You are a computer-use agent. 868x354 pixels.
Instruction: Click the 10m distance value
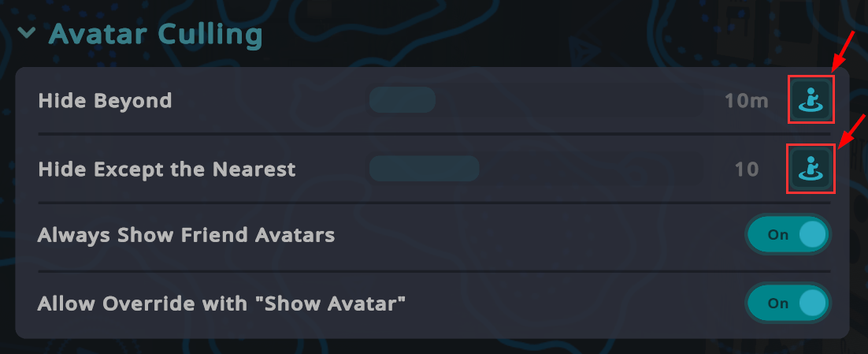[x=746, y=101]
